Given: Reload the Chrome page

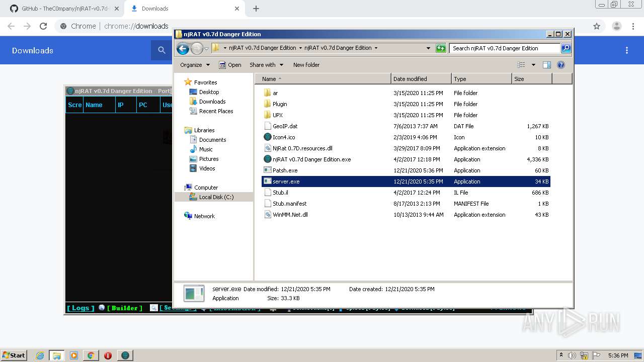Looking at the screenshot, I should point(43,26).
